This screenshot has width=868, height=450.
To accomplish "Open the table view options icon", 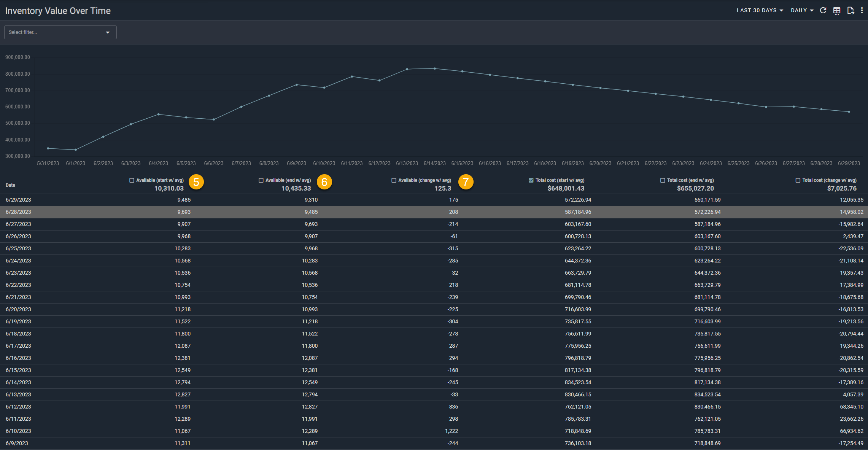I will coord(837,11).
